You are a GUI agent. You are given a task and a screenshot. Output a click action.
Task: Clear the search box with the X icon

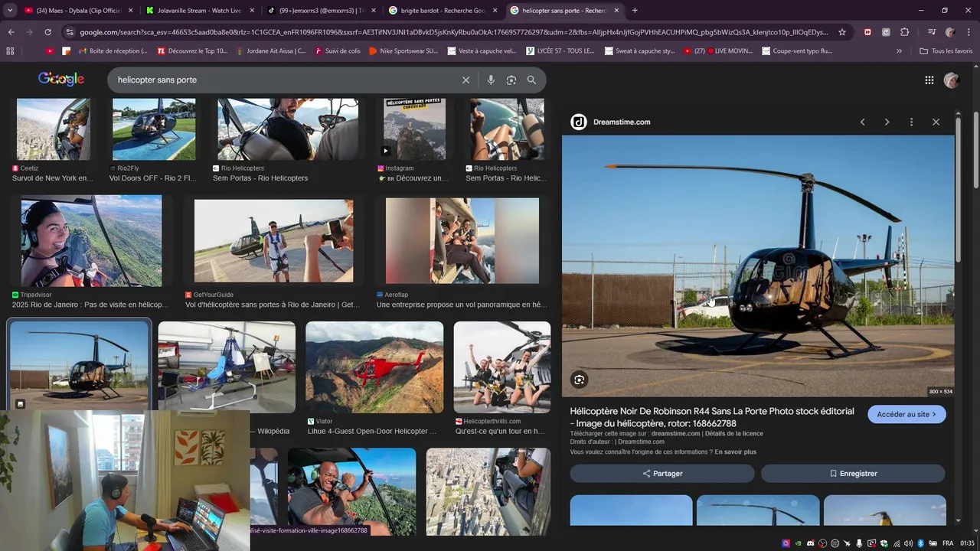point(465,80)
